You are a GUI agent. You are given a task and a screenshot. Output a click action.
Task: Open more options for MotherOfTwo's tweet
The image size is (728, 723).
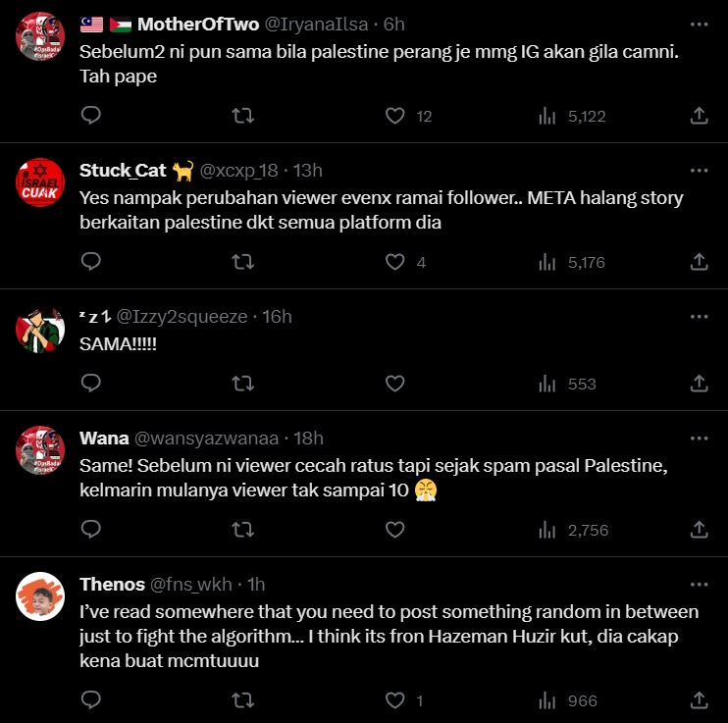click(x=699, y=24)
